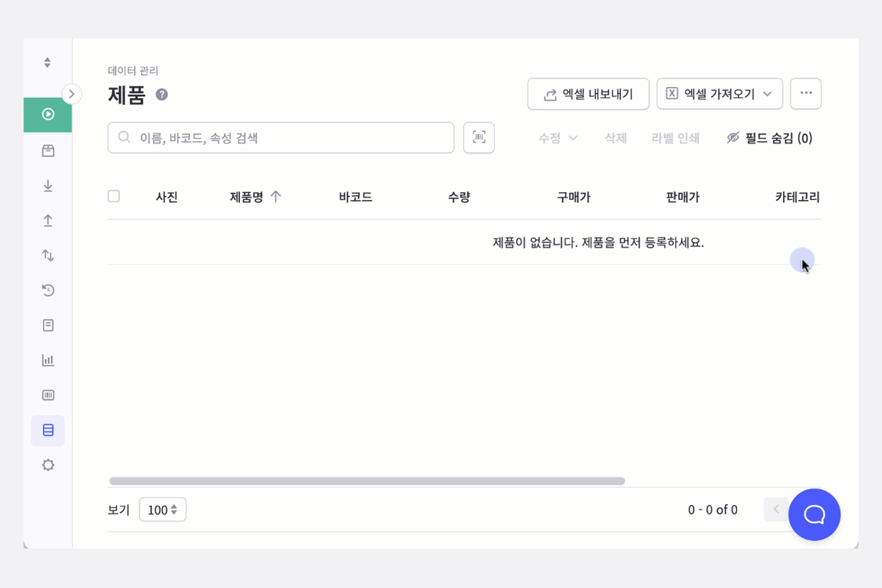Open the more options ellipsis button
Image resolution: width=882 pixels, height=588 pixels.
805,93
